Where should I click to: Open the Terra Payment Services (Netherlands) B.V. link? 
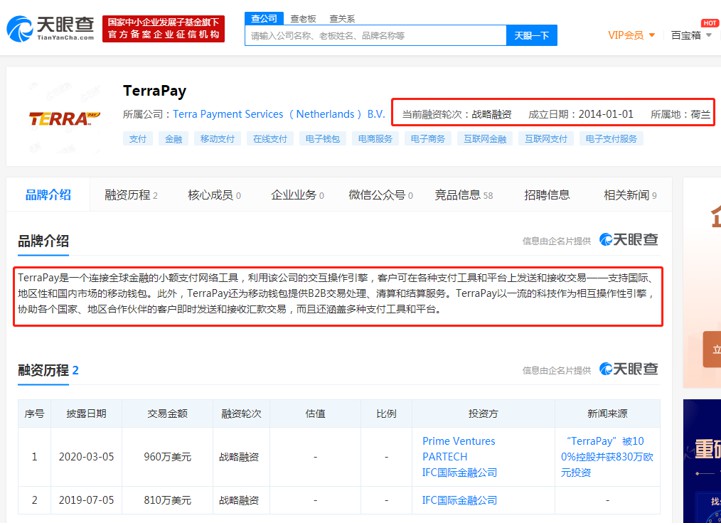(x=279, y=114)
